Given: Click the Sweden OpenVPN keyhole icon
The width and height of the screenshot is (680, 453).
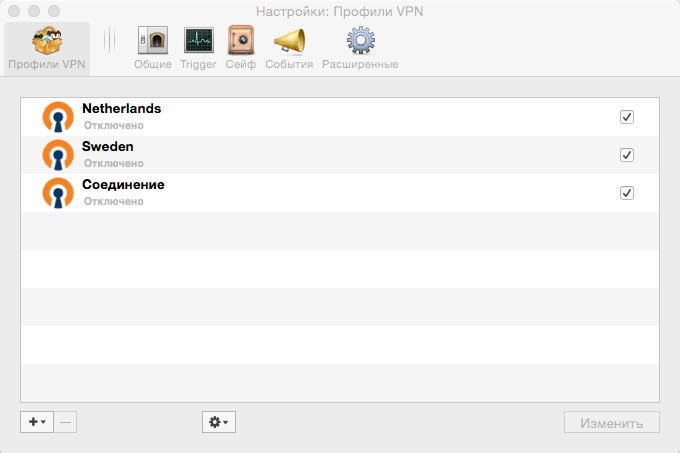Looking at the screenshot, I should tap(58, 155).
